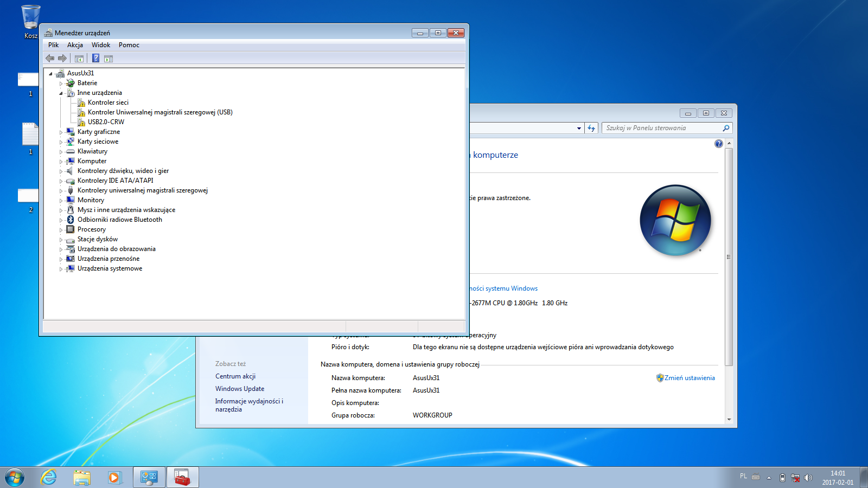The image size is (868, 488).
Task: Click the volume speaker tray icon
Action: 808,478
